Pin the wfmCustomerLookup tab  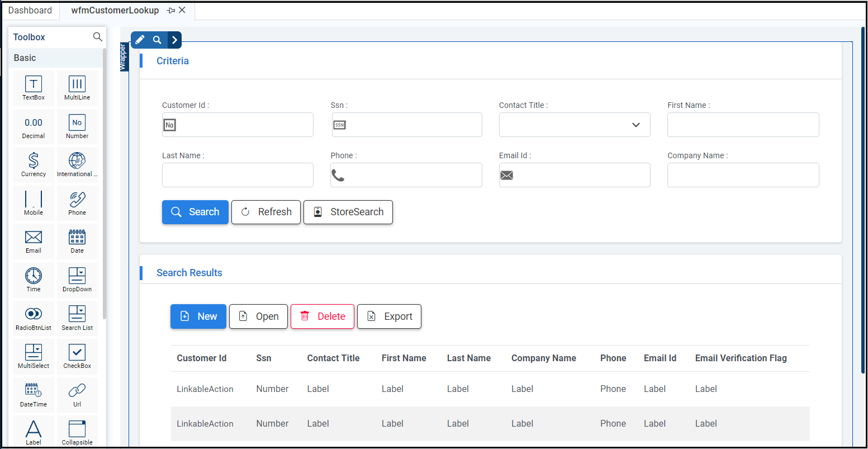(171, 10)
